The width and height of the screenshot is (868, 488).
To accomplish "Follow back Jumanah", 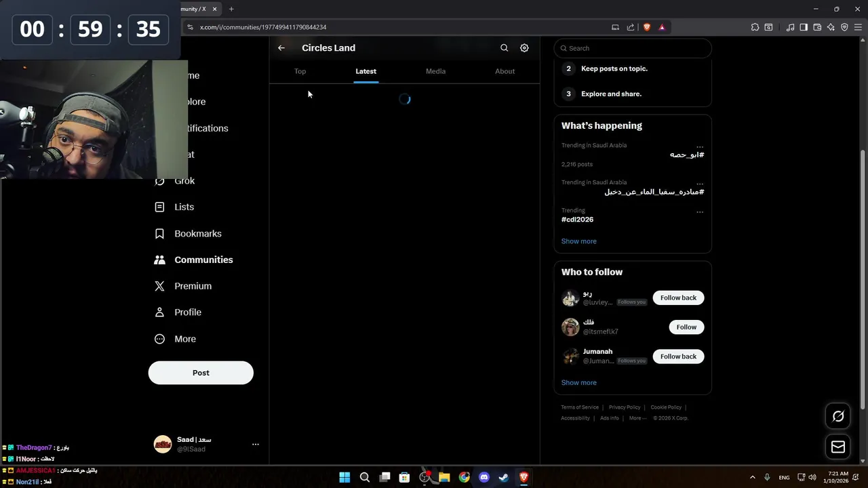I will [678, 357].
